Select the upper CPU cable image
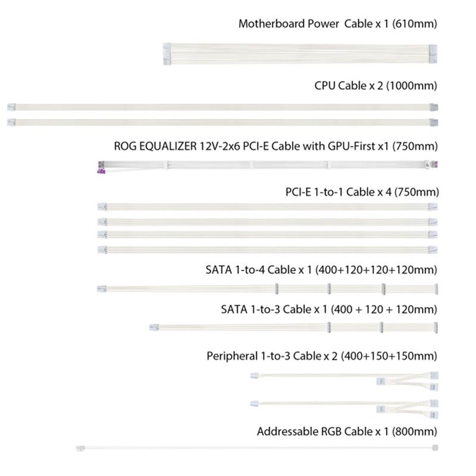Screen dimensions: 476x476 click(223, 107)
